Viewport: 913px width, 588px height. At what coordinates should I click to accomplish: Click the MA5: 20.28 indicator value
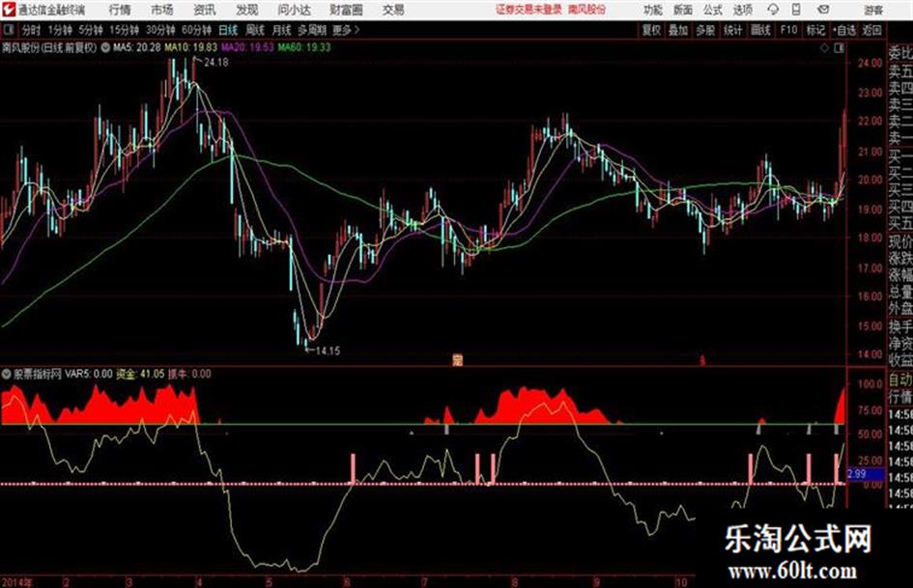(137, 47)
